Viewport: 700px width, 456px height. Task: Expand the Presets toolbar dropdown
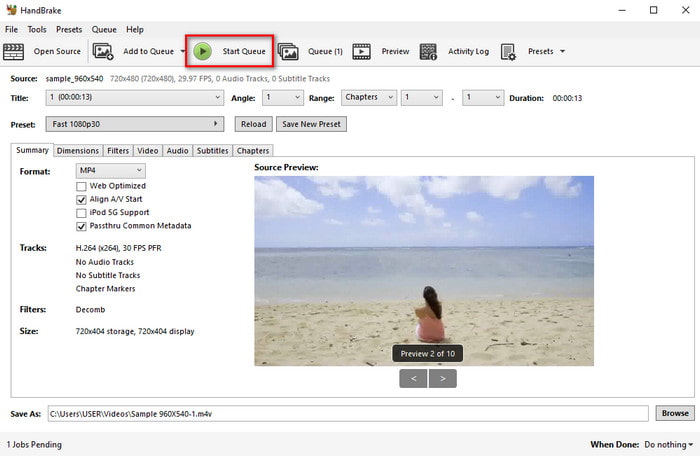coord(562,51)
